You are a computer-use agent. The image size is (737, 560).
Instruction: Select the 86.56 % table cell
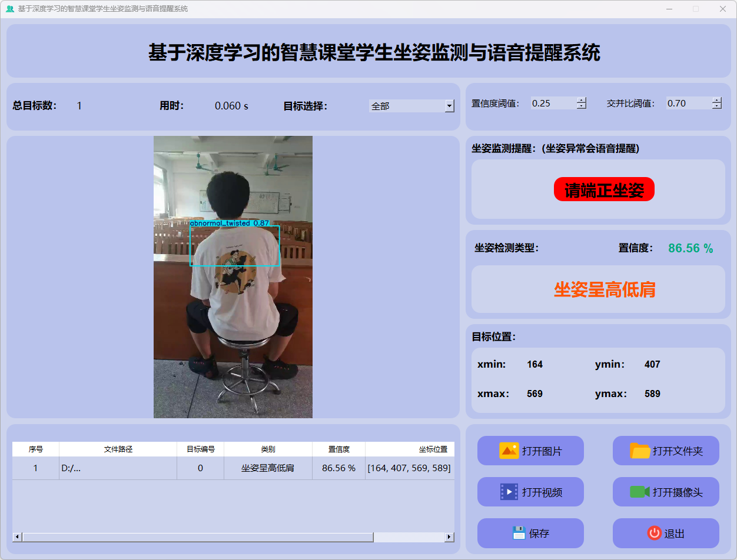pos(339,468)
